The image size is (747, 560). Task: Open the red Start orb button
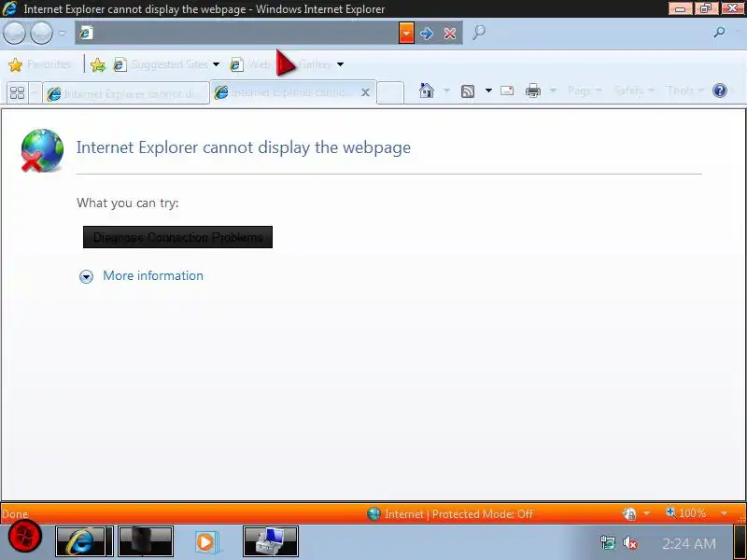pyautogui.click(x=25, y=538)
